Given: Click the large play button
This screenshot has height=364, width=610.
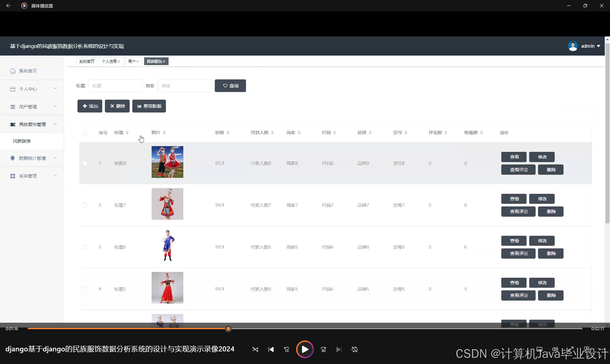Looking at the screenshot, I should [x=305, y=349].
